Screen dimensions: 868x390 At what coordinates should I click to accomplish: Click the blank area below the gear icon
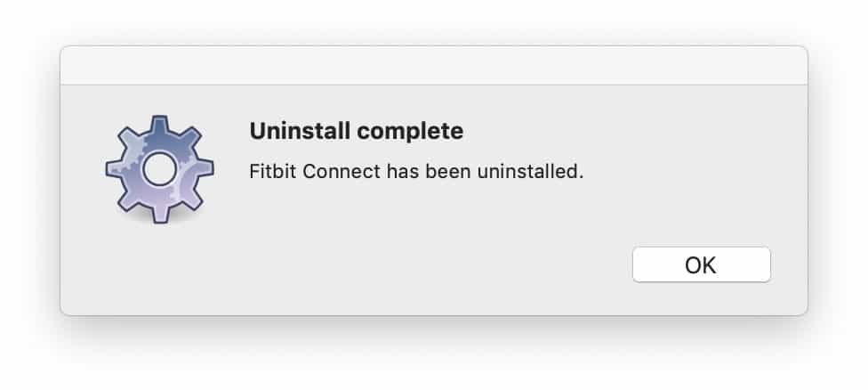160,267
